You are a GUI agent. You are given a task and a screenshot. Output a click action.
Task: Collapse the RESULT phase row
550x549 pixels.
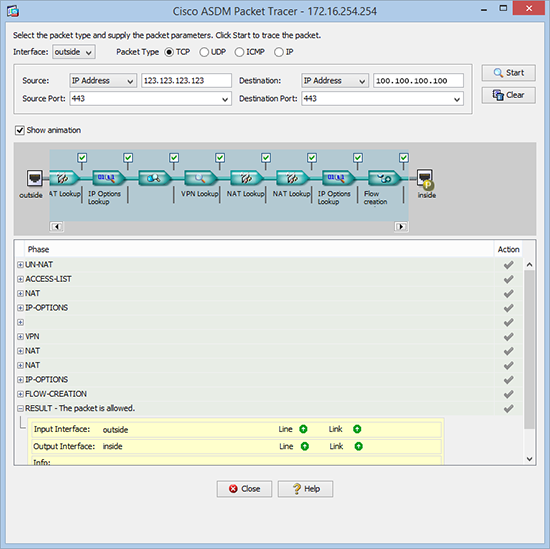[20, 408]
